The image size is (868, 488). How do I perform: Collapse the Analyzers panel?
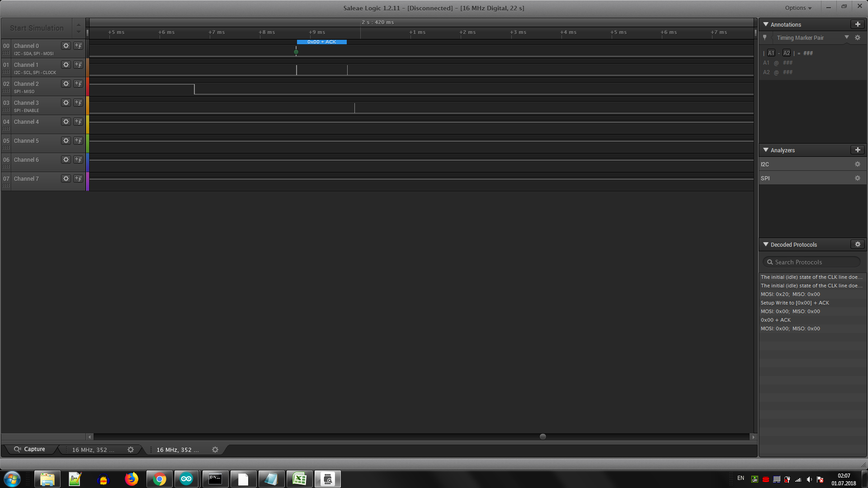coord(766,150)
